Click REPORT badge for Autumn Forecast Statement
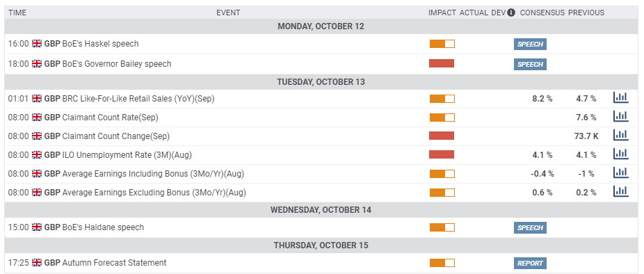 pos(530,263)
